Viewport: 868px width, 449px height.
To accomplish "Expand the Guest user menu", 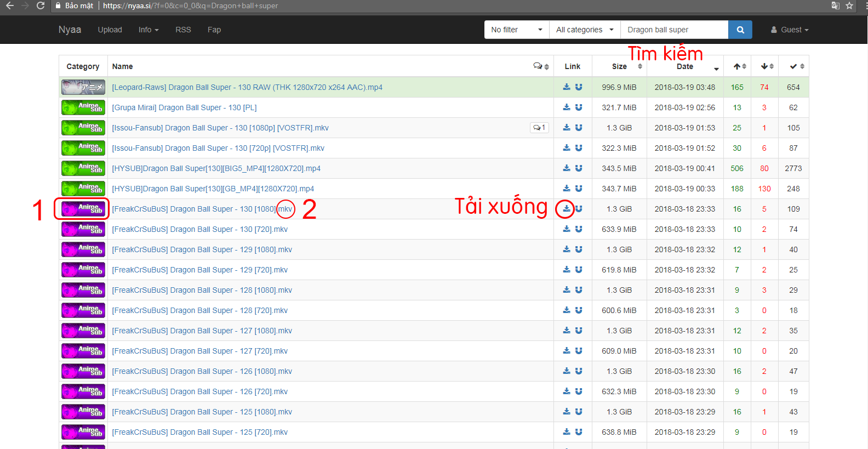I will pyautogui.click(x=790, y=30).
